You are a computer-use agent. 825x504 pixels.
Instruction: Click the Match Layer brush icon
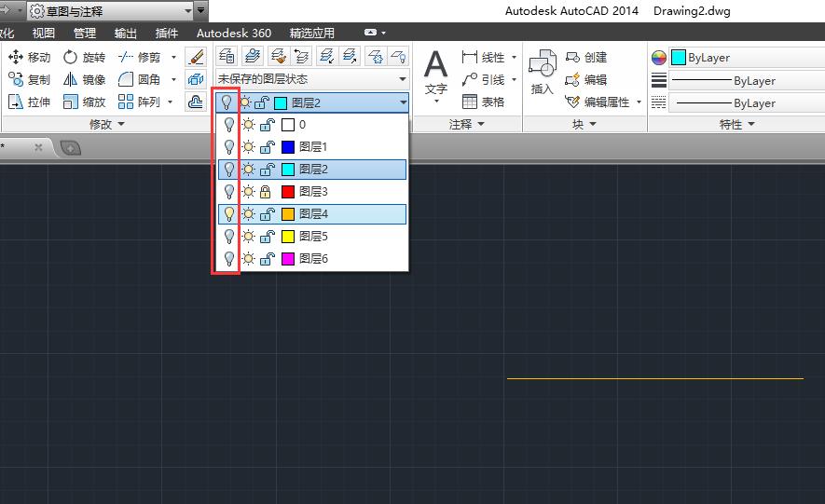(x=279, y=56)
